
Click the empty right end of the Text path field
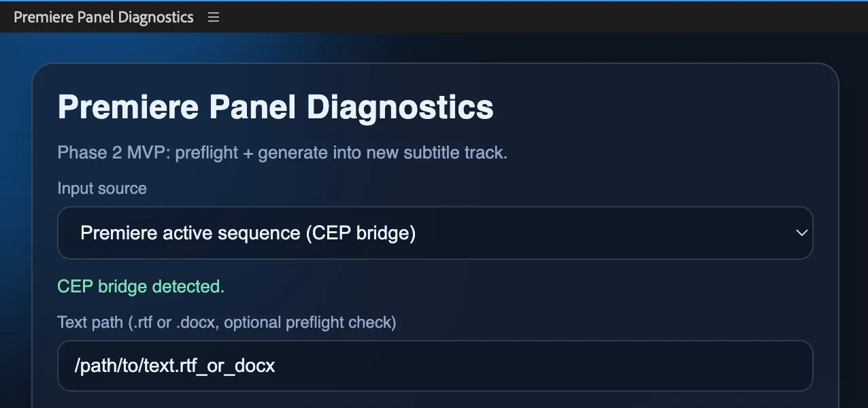pos(748,366)
